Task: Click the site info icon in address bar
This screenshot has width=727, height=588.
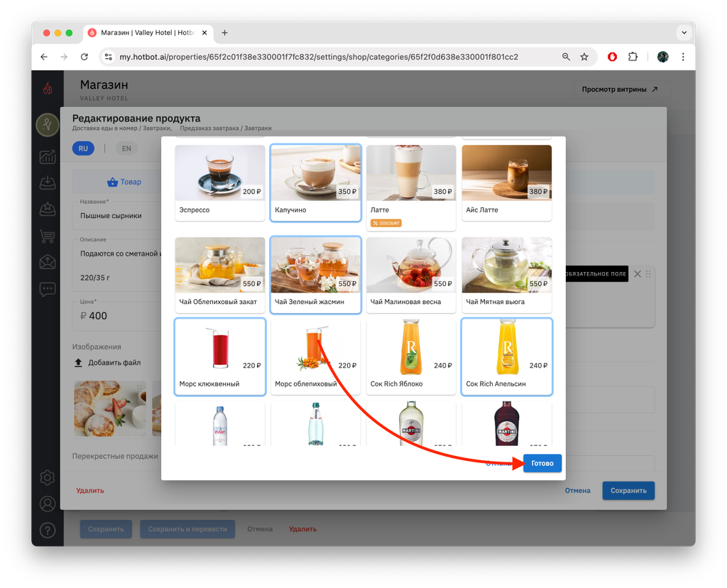Action: coord(109,57)
